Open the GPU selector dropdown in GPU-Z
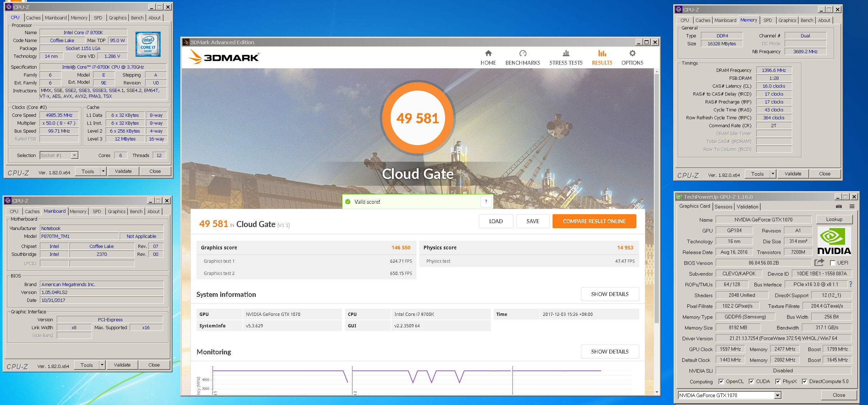This screenshot has width=868, height=405. [x=729, y=395]
